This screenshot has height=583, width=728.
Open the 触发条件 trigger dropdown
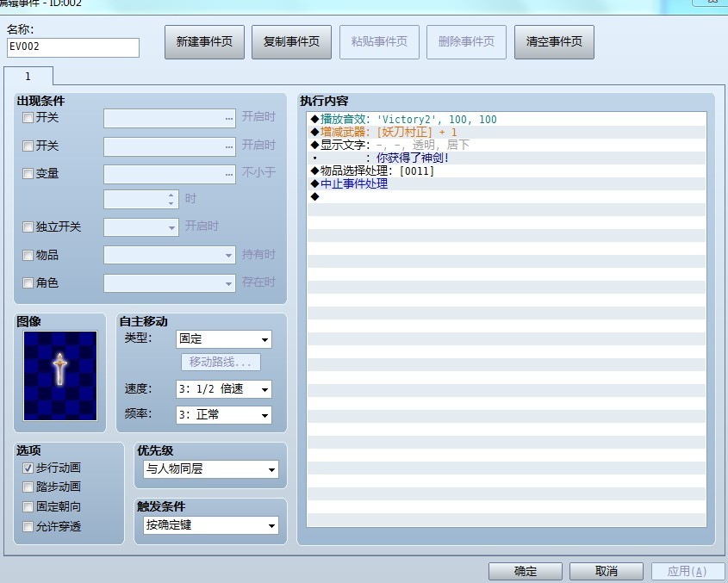(x=211, y=525)
